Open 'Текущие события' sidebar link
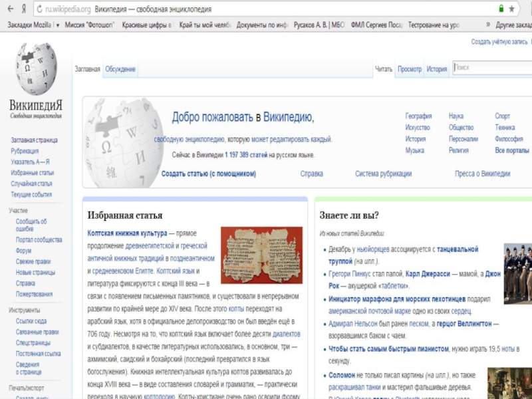The height and width of the screenshot is (399, 532). (31, 194)
